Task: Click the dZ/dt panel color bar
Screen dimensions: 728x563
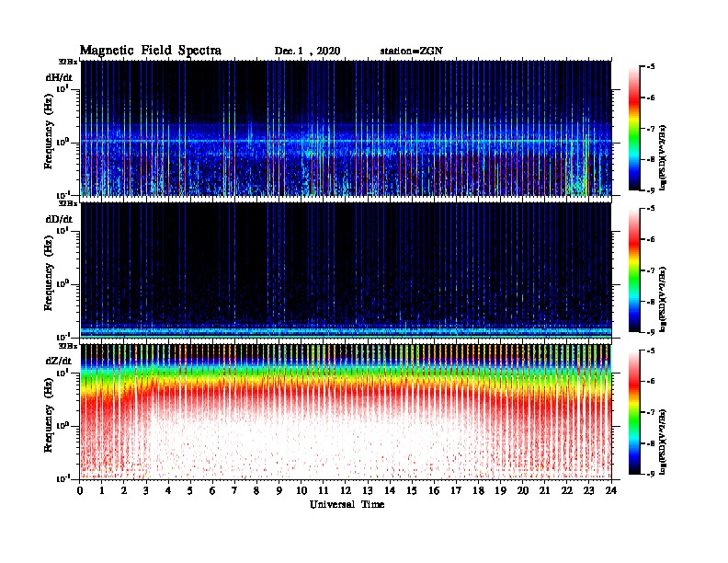Action: (634, 412)
